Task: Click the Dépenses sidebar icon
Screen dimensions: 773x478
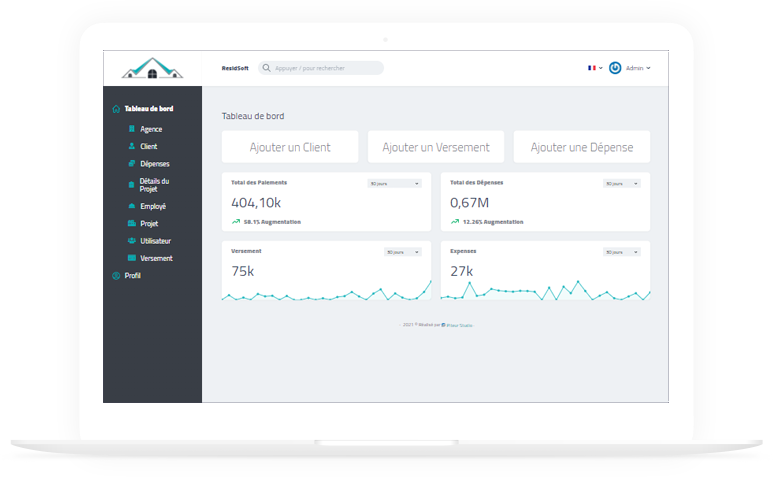Action: pos(132,164)
